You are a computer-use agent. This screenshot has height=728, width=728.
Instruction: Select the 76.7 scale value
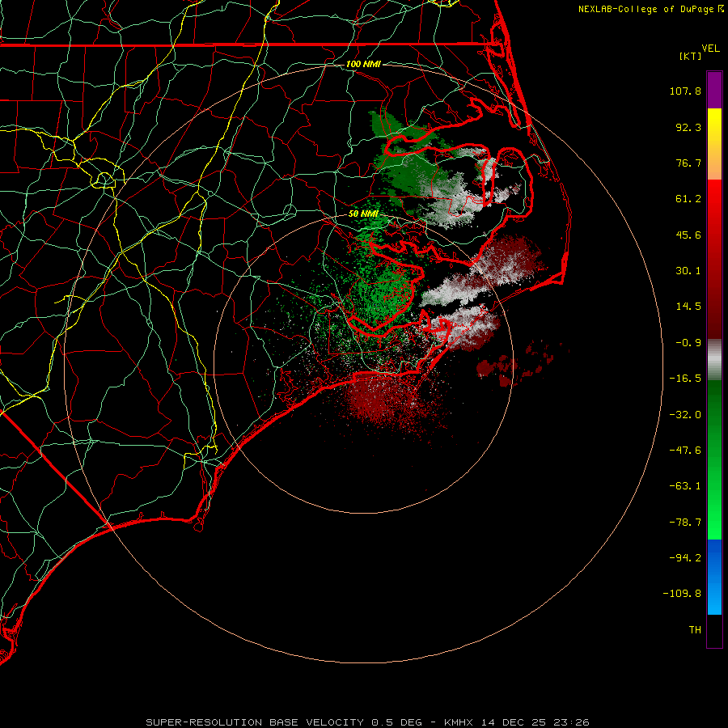pyautogui.click(x=688, y=163)
